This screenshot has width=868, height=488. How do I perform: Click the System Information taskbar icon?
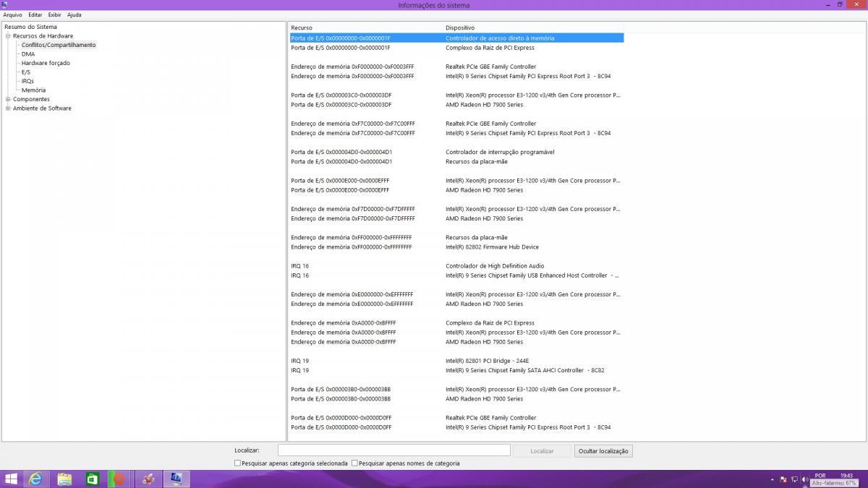click(176, 479)
